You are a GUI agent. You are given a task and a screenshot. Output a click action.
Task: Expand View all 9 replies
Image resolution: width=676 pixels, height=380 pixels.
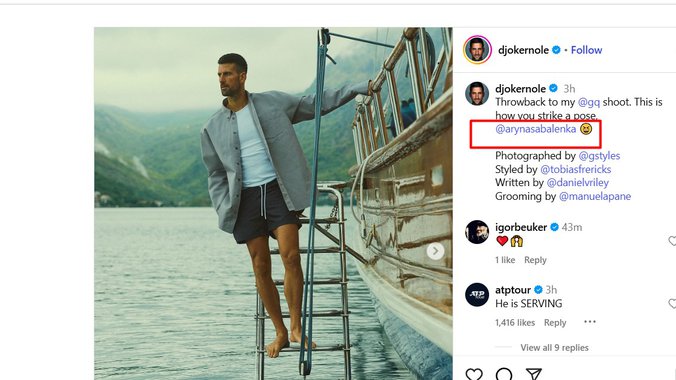[x=554, y=348]
